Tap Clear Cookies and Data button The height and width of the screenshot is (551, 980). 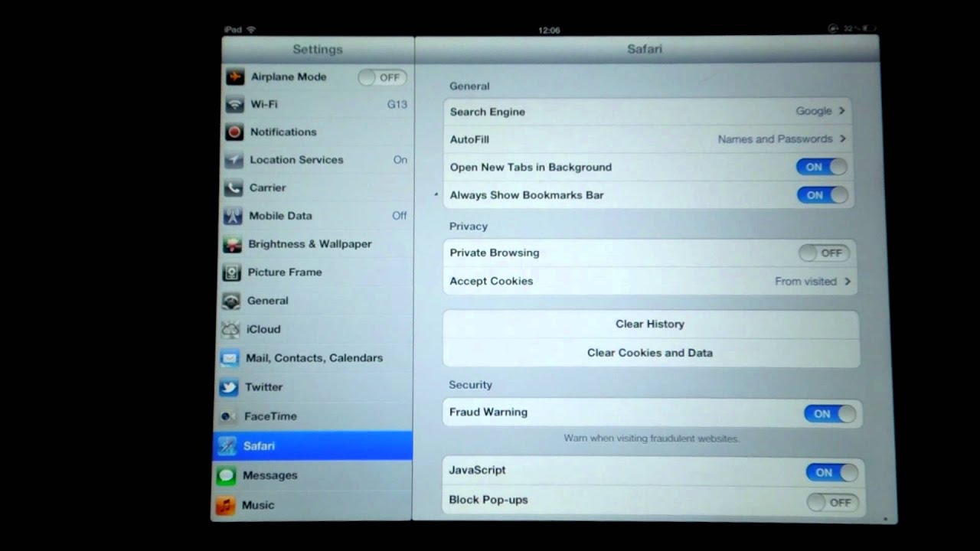coord(651,354)
